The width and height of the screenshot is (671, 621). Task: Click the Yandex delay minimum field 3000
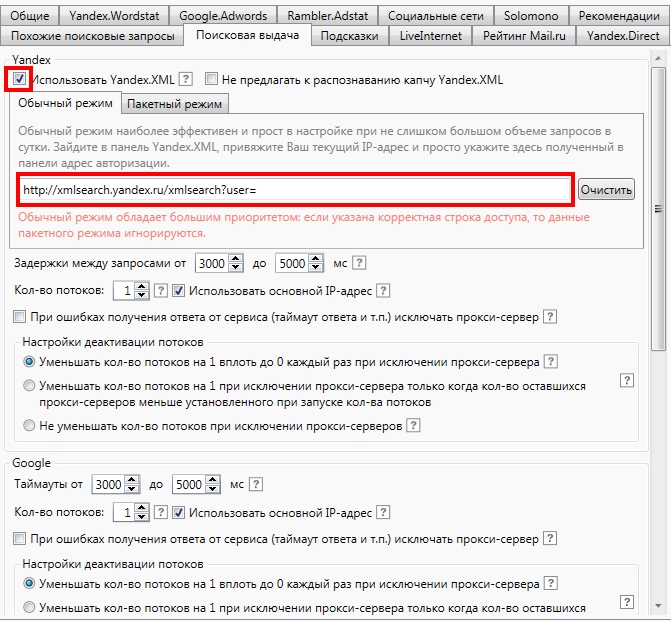click(x=212, y=264)
